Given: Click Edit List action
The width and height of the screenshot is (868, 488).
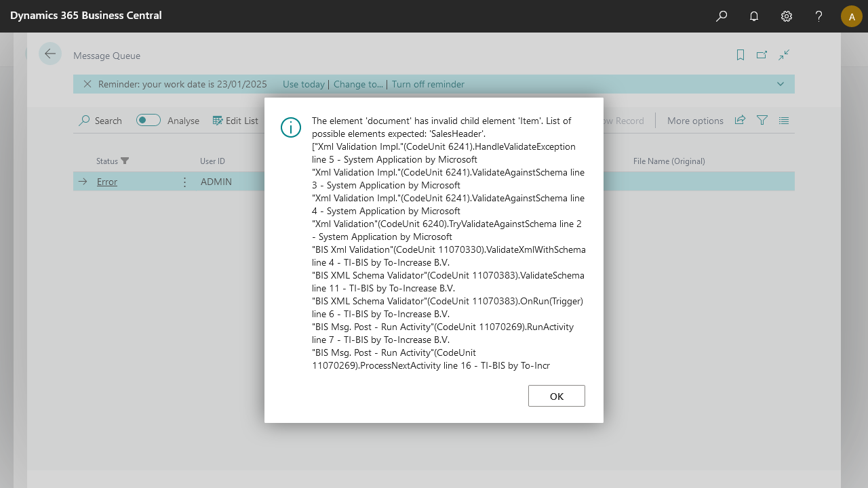Looking at the screenshot, I should coord(235,121).
